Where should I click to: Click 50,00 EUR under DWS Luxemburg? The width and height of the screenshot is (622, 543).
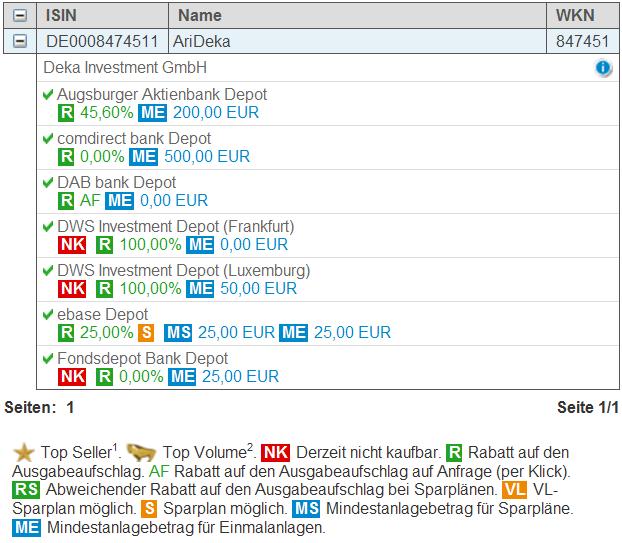pyautogui.click(x=259, y=289)
